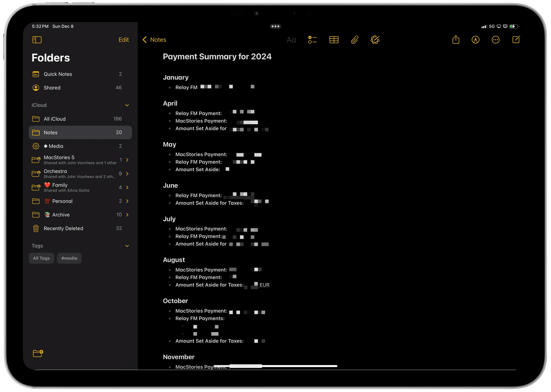Click the Folders heading

(51, 58)
